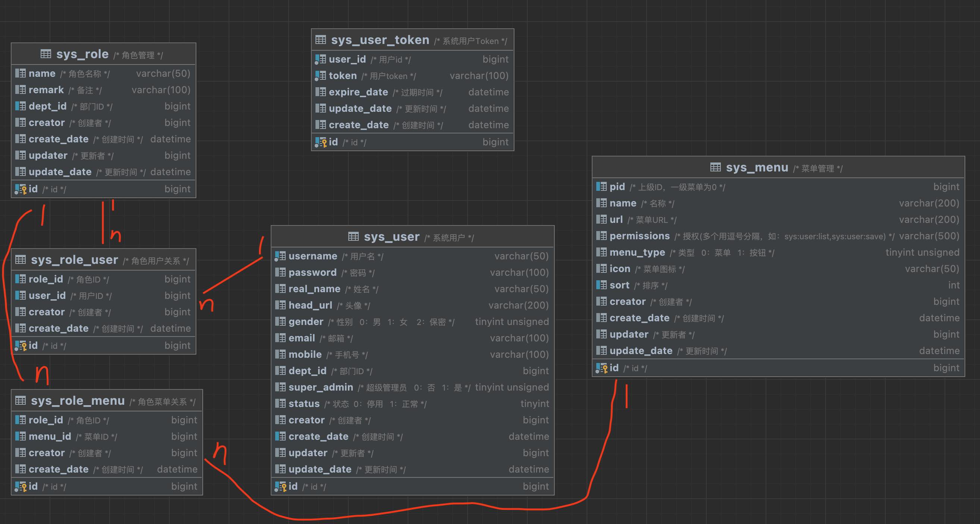Select the sys_menu table title

point(757,167)
